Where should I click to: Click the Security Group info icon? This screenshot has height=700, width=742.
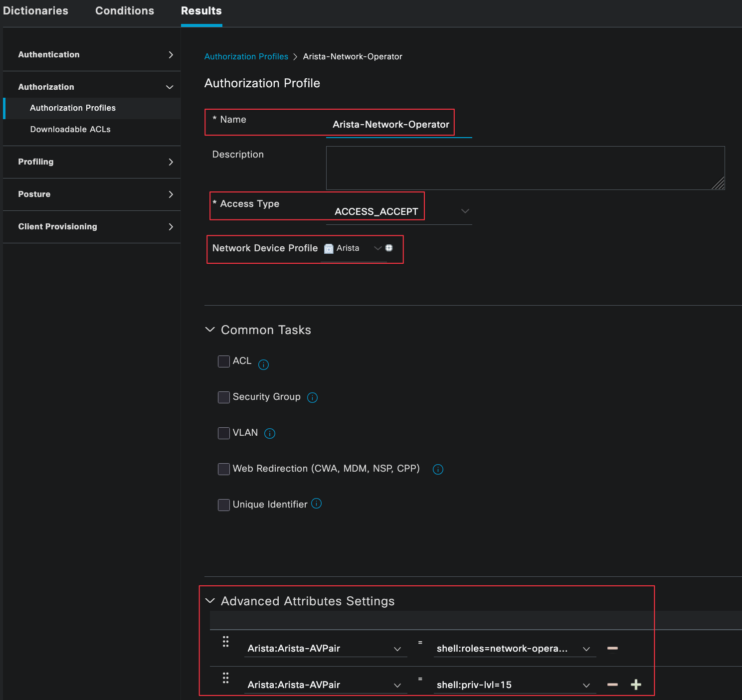coord(312,397)
